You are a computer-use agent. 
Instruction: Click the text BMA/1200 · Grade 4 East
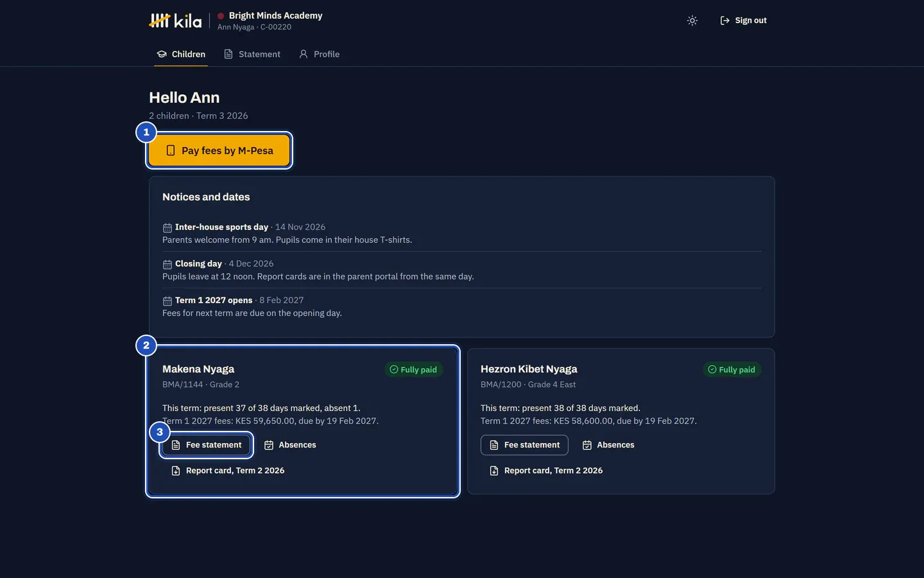(x=528, y=385)
